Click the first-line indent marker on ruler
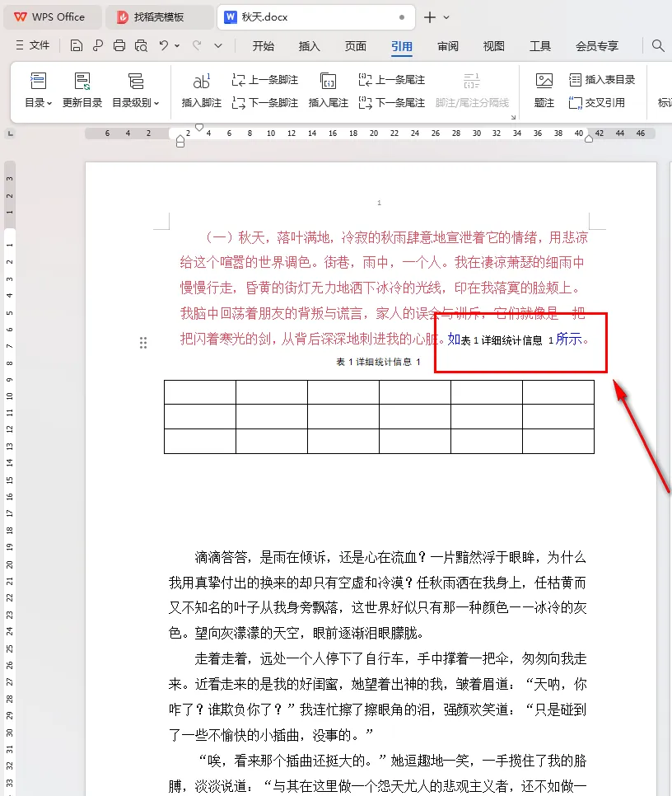 (x=199, y=126)
